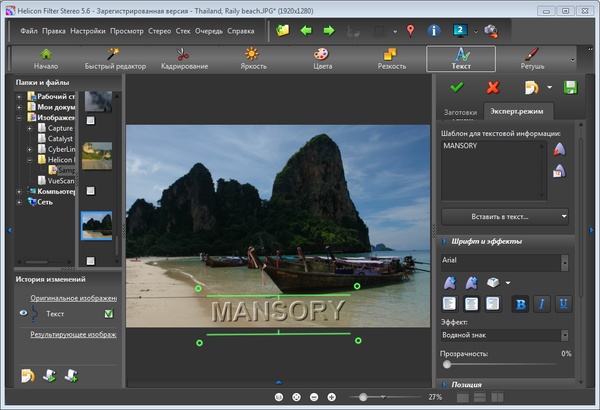Click Оригинальное изображение link
This screenshot has width=600, height=410.
pyautogui.click(x=73, y=298)
